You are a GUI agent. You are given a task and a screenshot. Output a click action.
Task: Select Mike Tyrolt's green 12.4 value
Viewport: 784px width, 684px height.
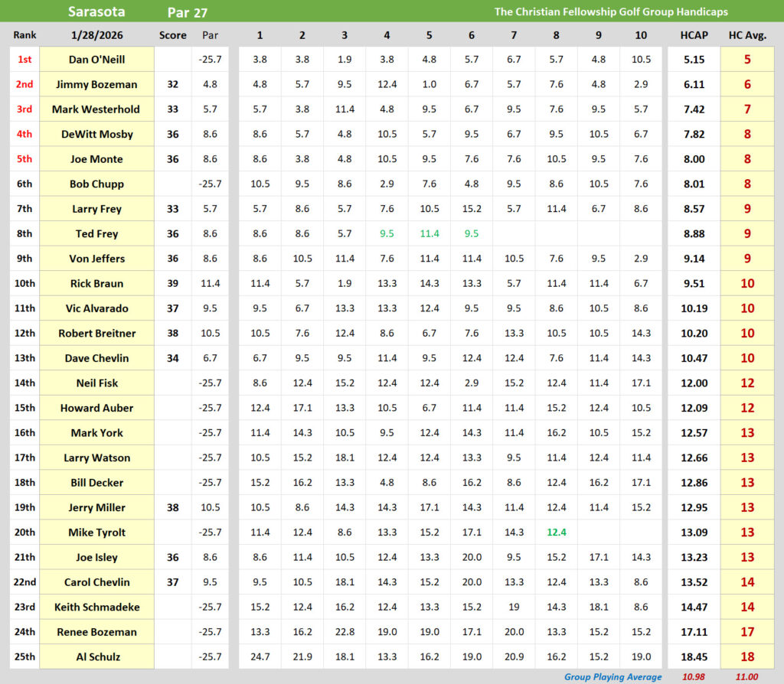[x=556, y=533]
